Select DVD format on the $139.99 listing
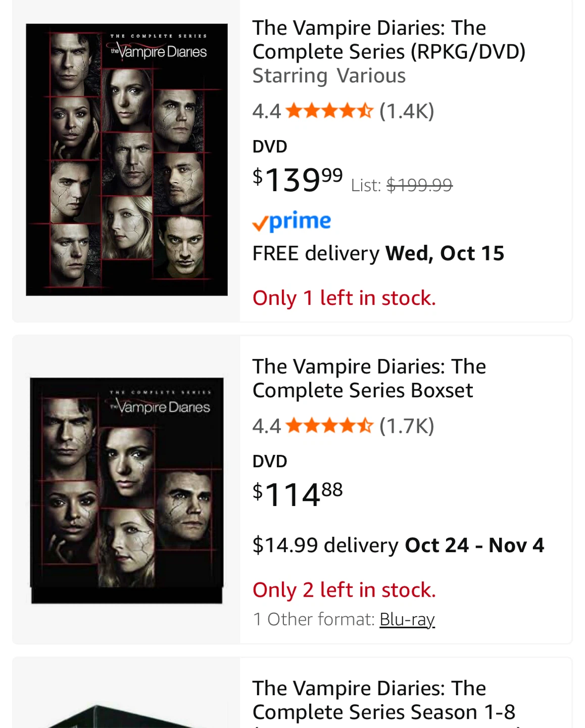 pos(270,147)
